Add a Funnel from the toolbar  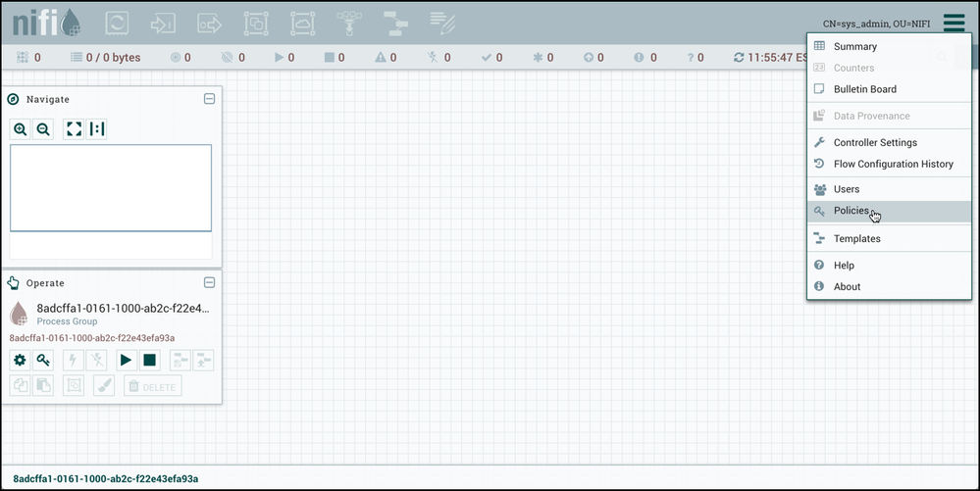tap(349, 24)
